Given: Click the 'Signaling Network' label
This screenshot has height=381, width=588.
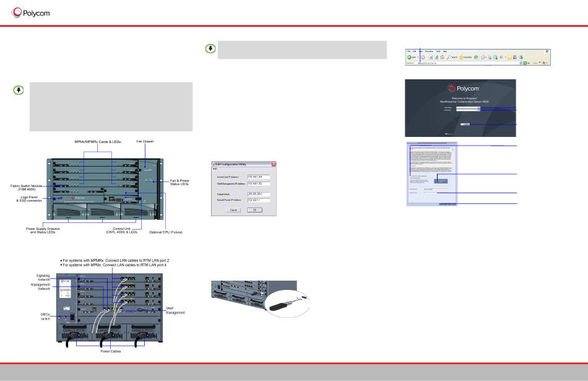Looking at the screenshot, I should (x=43, y=278).
